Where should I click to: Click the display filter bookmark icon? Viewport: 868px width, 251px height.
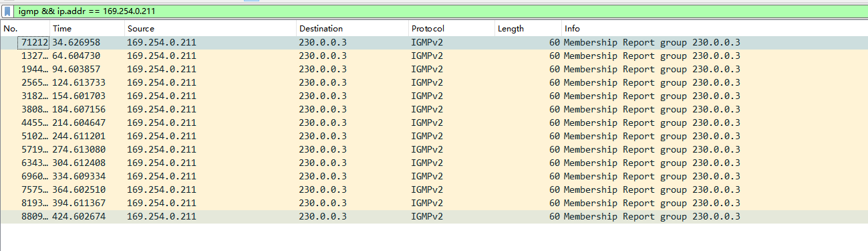click(x=7, y=11)
